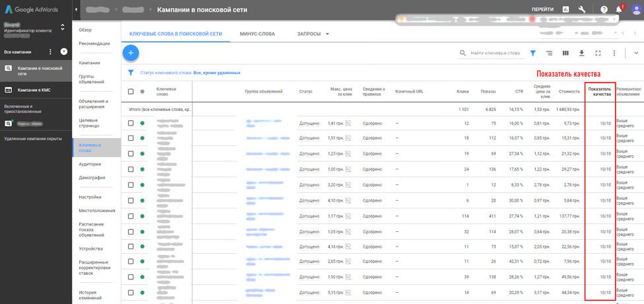
Task: Edit the Все, кроме удаленных status filter
Action: tap(217, 73)
